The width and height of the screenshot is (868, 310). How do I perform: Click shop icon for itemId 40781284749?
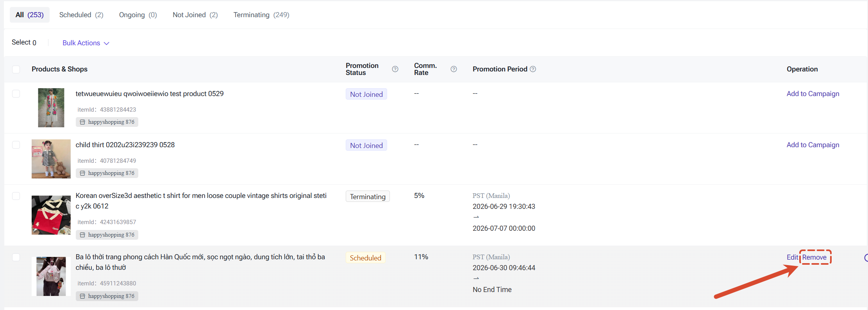[x=82, y=173]
